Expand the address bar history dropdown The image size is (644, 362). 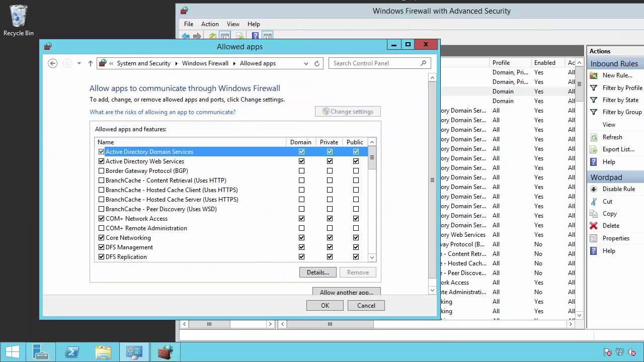click(306, 63)
